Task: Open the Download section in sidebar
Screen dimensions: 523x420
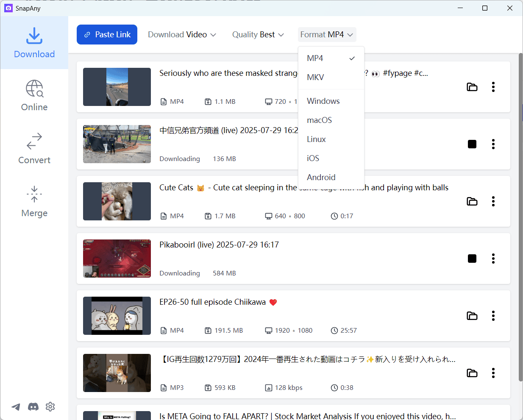Action: point(34,43)
